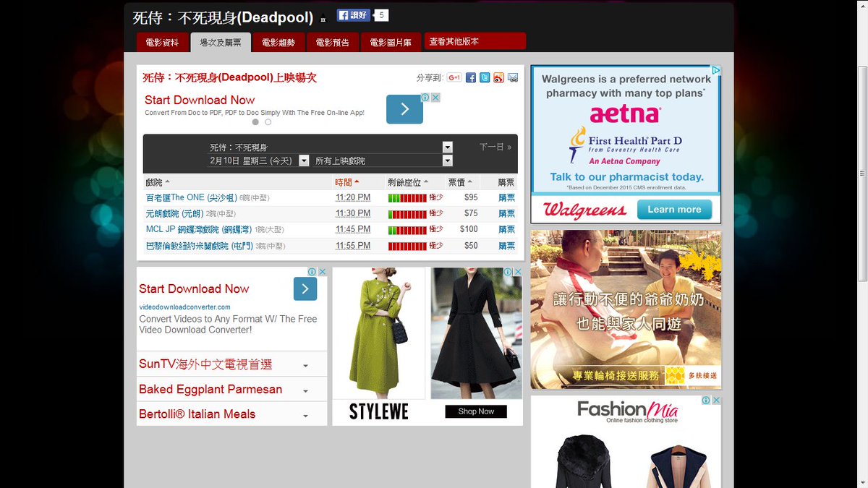Image resolution: width=868 pixels, height=488 pixels.
Task: Click the small rating icon beside Deadpool title
Action: coord(323,20)
